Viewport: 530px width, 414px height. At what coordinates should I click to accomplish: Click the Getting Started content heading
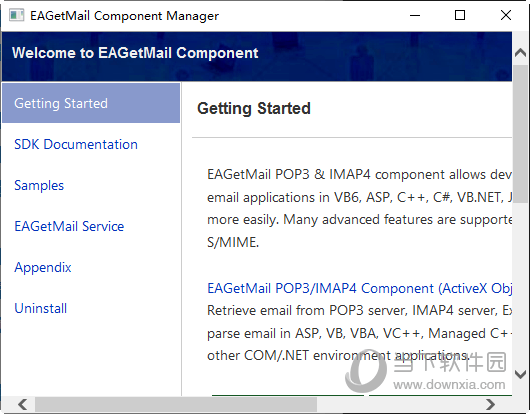point(254,108)
